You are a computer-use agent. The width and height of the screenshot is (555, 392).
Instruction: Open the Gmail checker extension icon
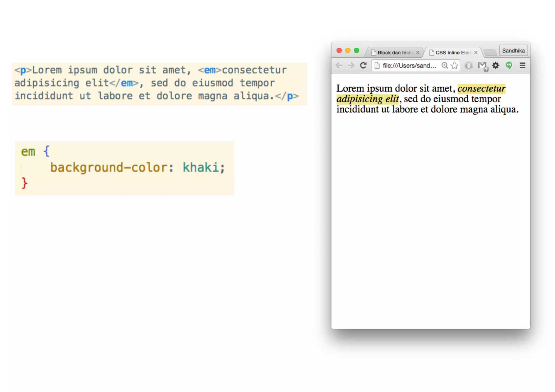coord(482,66)
